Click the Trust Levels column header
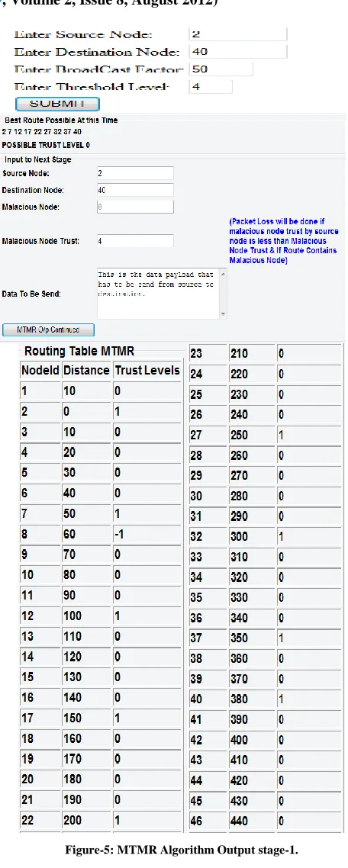 point(147,371)
